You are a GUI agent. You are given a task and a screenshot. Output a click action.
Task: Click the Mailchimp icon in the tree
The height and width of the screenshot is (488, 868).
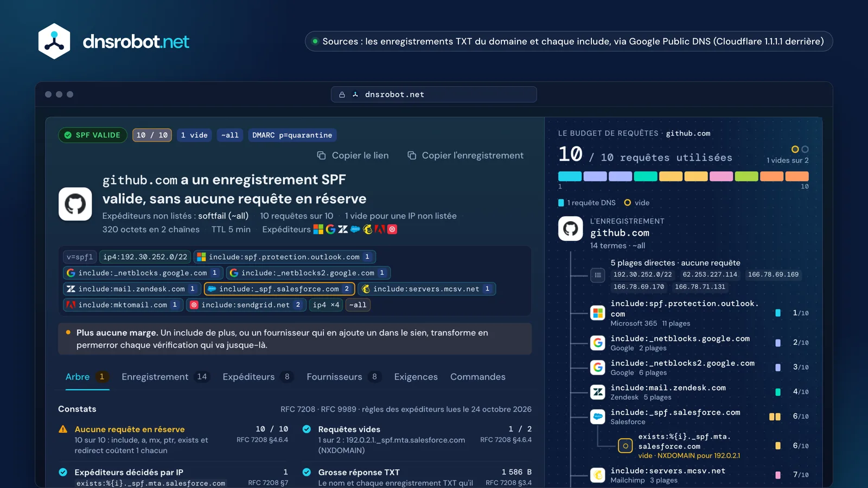point(597,475)
